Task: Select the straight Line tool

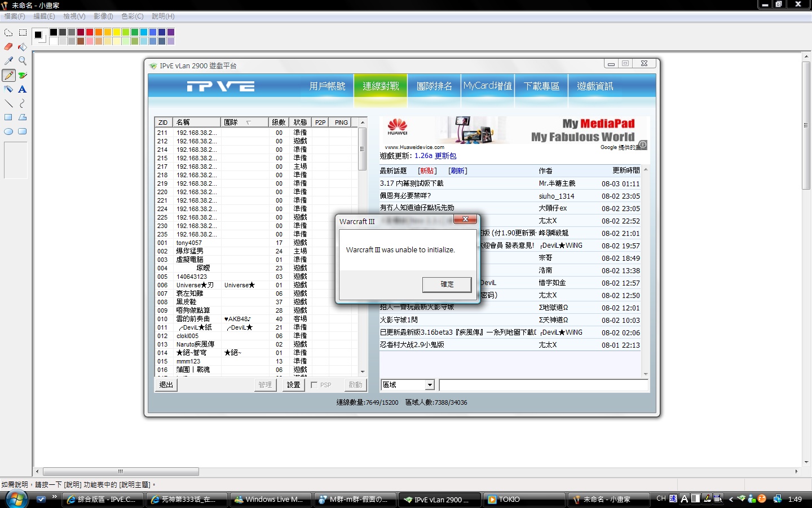Action: (8, 103)
